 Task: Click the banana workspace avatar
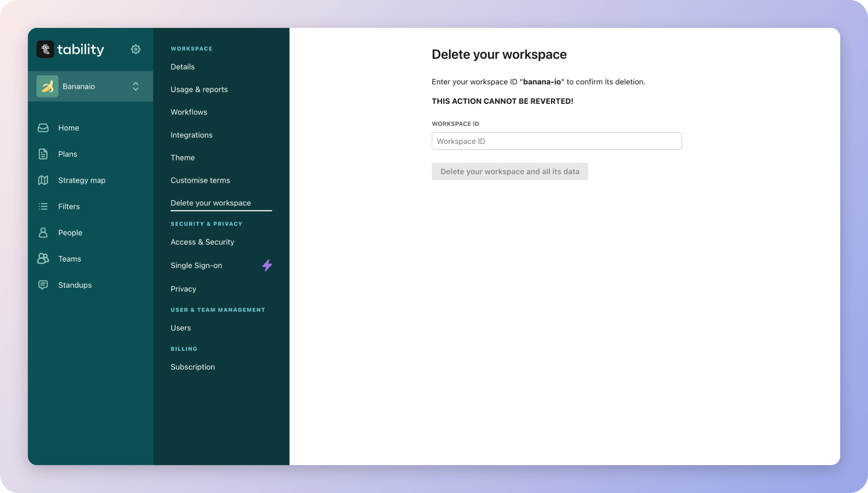(x=48, y=86)
